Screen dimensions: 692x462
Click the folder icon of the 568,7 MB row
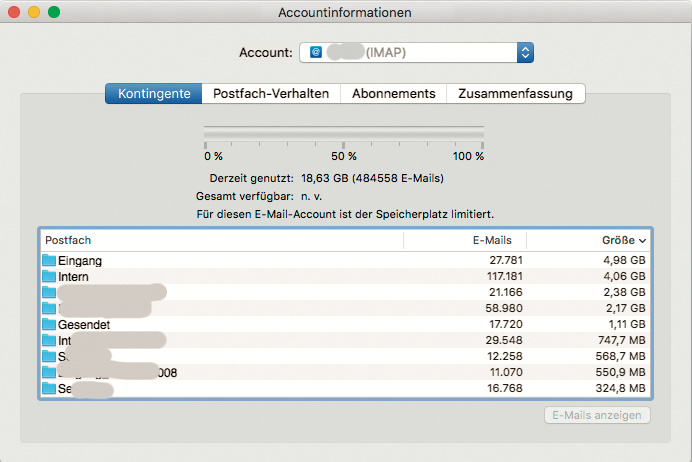[49, 357]
